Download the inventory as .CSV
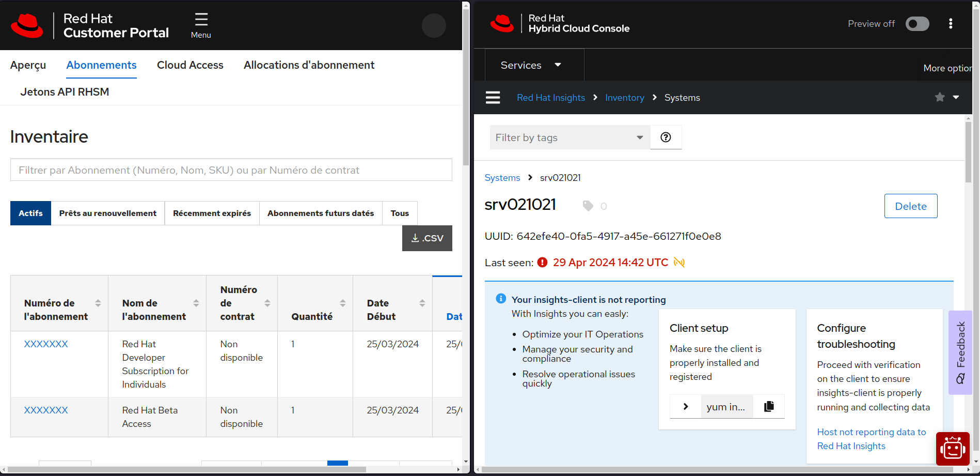Image resolution: width=980 pixels, height=476 pixels. [427, 238]
